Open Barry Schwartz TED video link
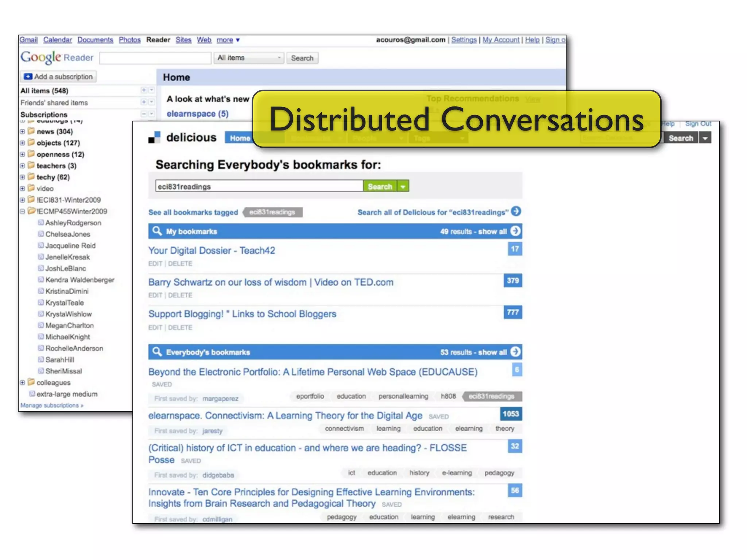The image size is (747, 560). coord(271,282)
